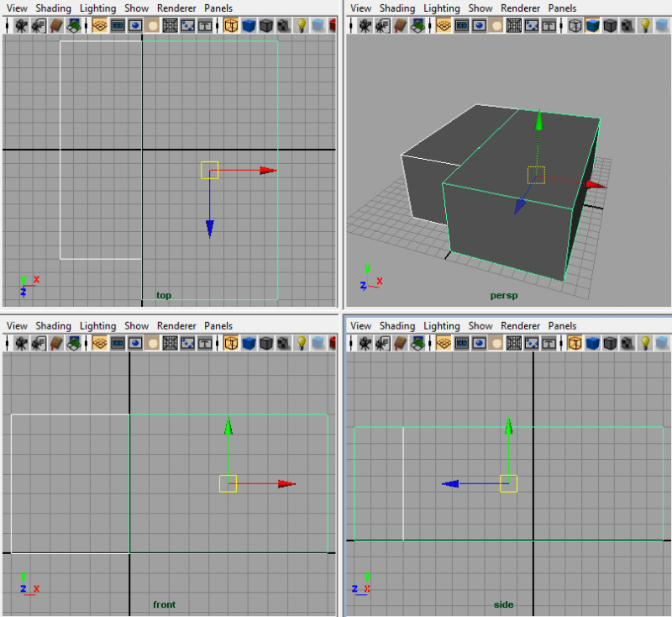Toggle resolution gate in front view toolbar
672x617 pixels.
(x=134, y=343)
